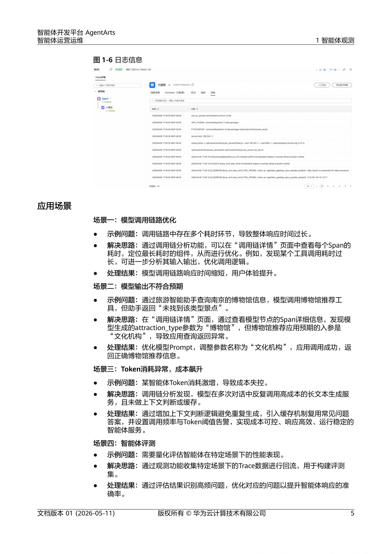This screenshot has width=392, height=554.
Task: Click the '场景一：模型调用链路优化' heading
Action: tap(135, 220)
